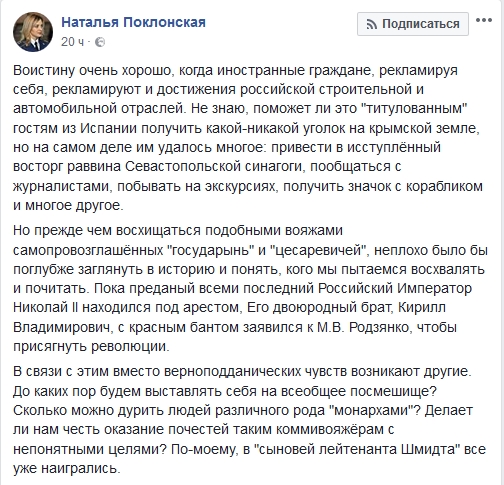The image size is (504, 485).
Task: Click the word коммивояжёрам in the last paragraph
Action: coord(329,430)
